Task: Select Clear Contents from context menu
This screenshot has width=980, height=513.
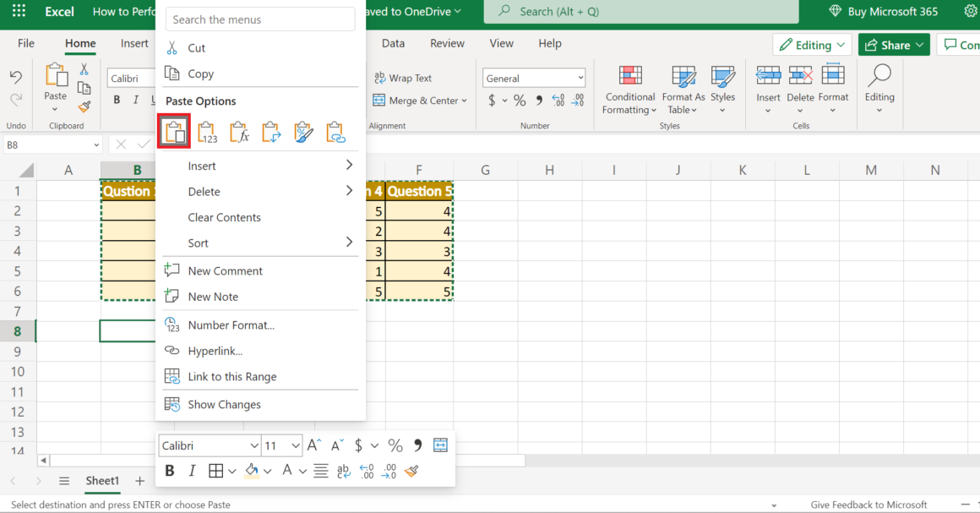Action: [x=224, y=217]
